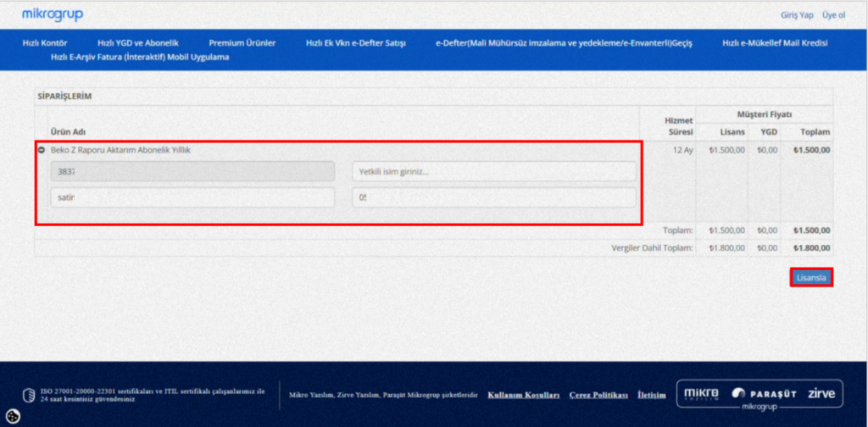Image resolution: width=868 pixels, height=427 pixels.
Task: Open the Çerez Politikası link
Action: 598,395
